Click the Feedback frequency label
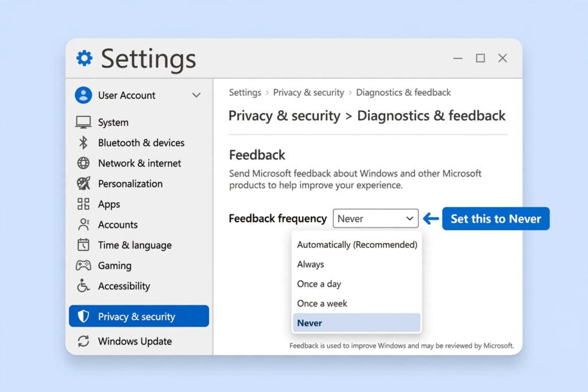Screen dimensions: 588x392 277,219
